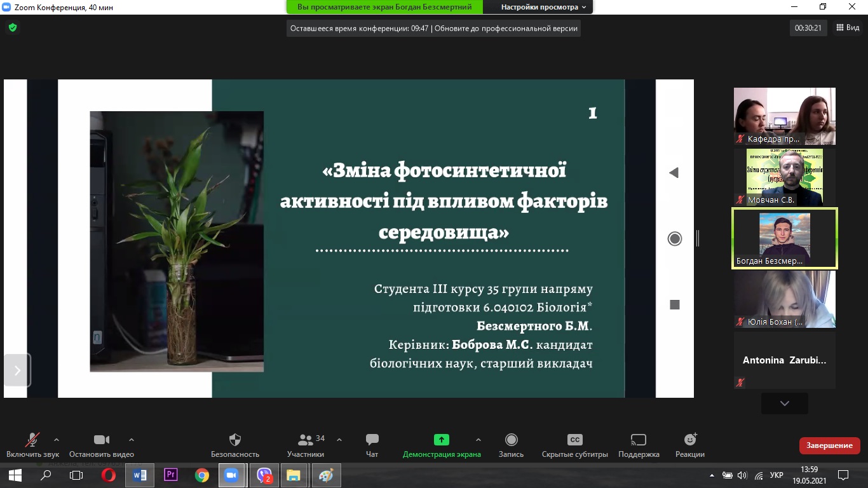The height and width of the screenshot is (488, 868).
Task: Click the green encryption shield icon
Action: coord(12,28)
